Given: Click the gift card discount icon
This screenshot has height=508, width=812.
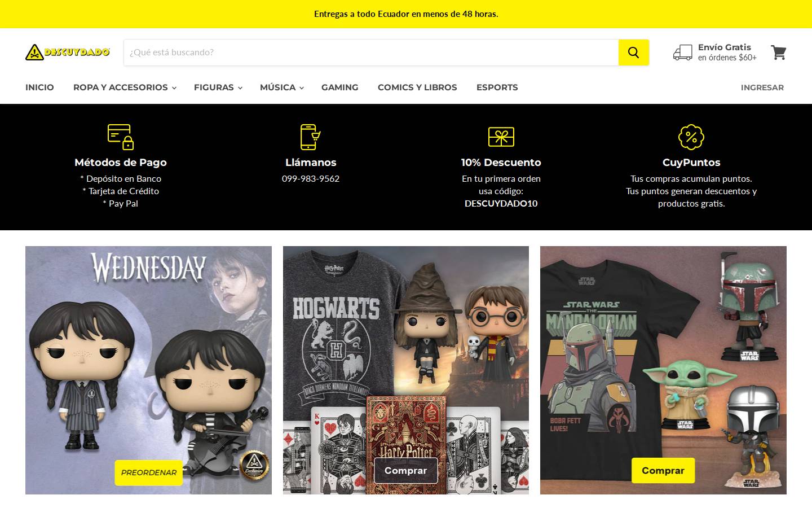Looking at the screenshot, I should coord(501,137).
